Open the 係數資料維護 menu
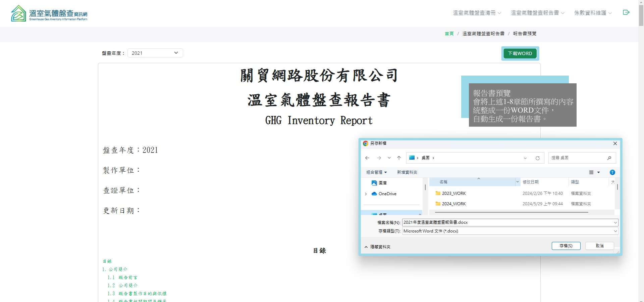The image size is (644, 302). pos(593,13)
